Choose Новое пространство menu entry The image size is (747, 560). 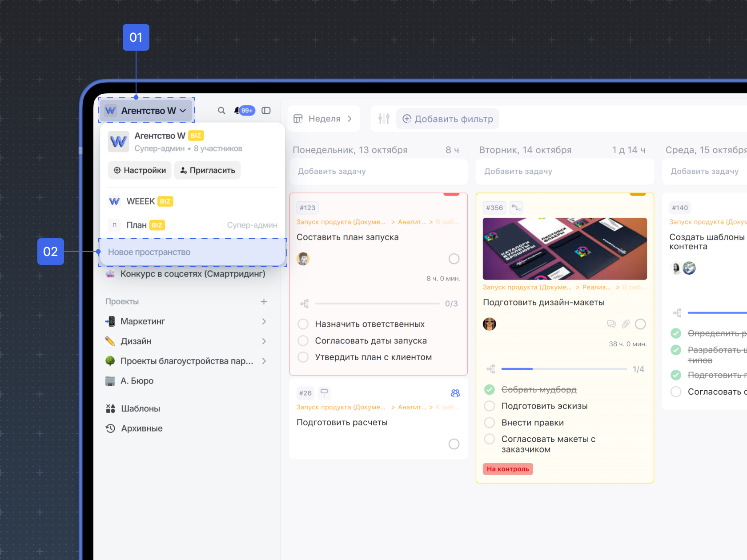pos(149,252)
